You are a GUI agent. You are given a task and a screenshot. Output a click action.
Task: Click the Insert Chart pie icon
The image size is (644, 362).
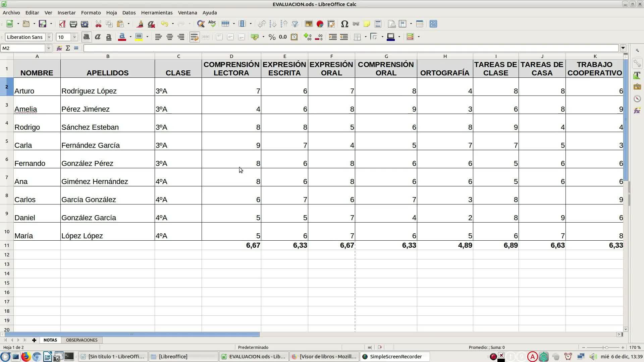pyautogui.click(x=320, y=24)
